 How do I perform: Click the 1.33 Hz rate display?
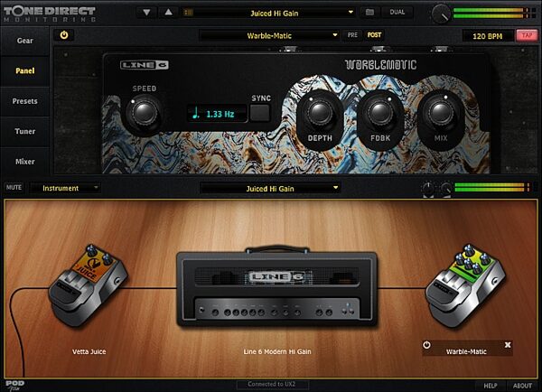coord(217,114)
